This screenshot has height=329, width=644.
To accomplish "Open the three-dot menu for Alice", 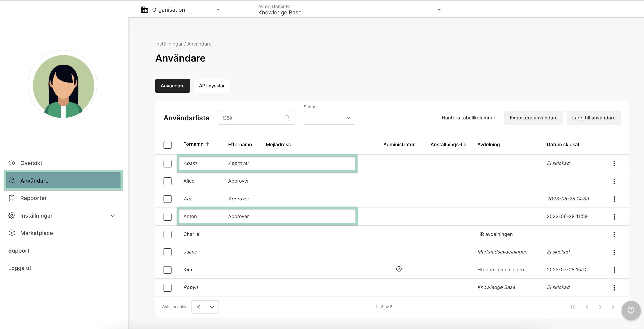I will pos(614,181).
